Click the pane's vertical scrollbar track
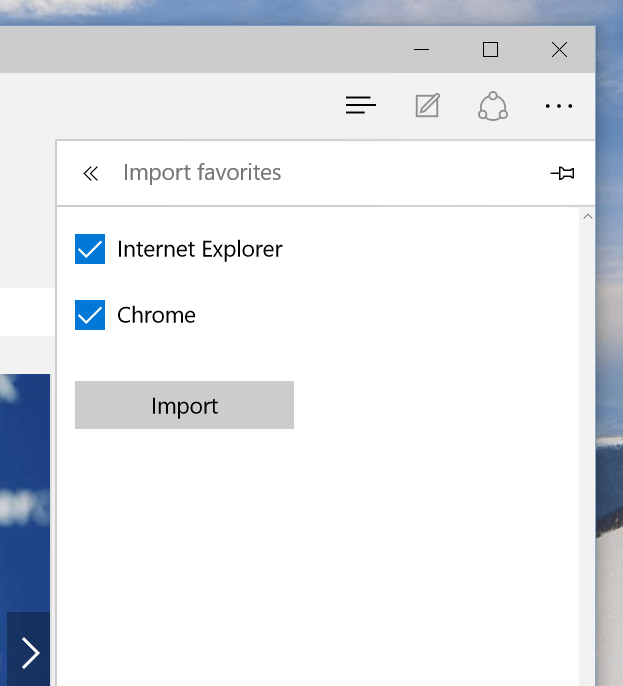 click(x=588, y=451)
